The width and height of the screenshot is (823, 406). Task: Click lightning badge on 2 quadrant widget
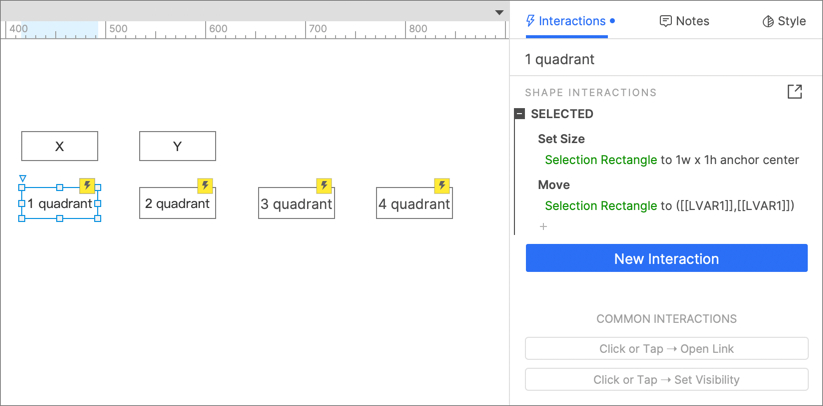click(205, 186)
